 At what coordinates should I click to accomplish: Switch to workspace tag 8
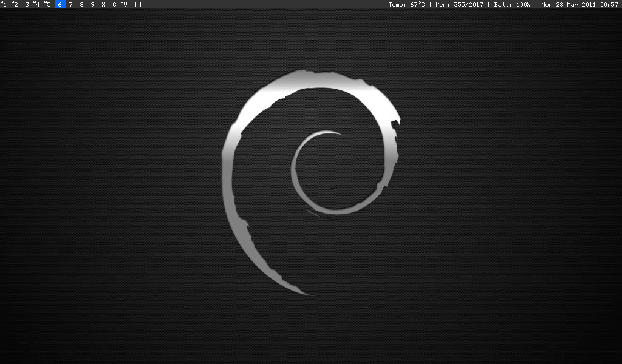pyautogui.click(x=82, y=4)
